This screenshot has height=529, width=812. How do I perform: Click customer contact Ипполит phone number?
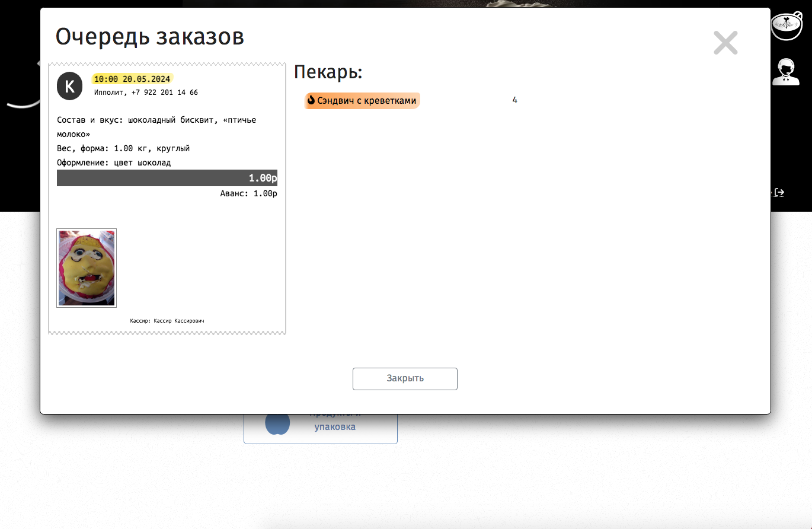[x=146, y=93]
